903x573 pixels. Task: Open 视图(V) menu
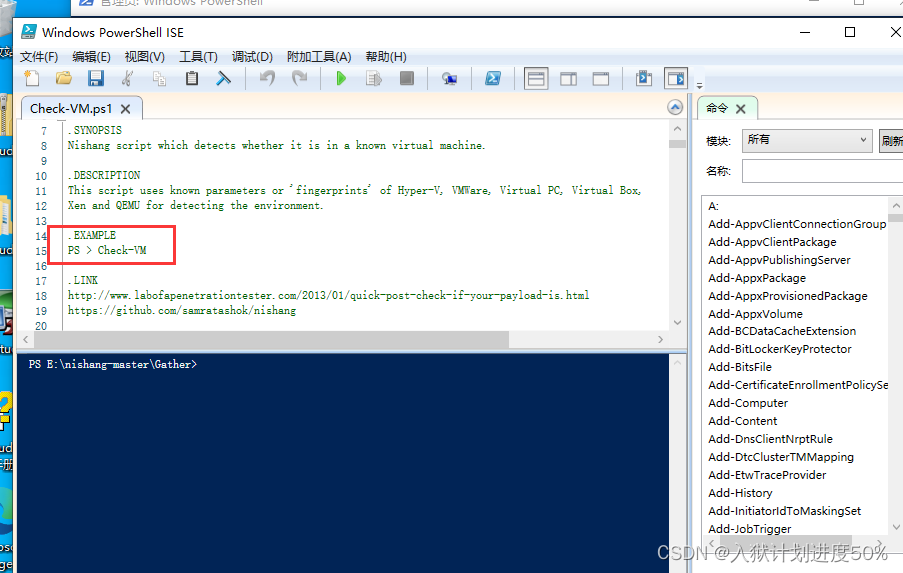tap(145, 56)
